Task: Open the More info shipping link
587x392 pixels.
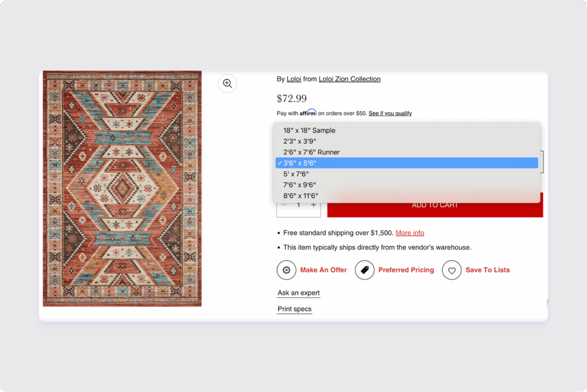Action: 410,233
